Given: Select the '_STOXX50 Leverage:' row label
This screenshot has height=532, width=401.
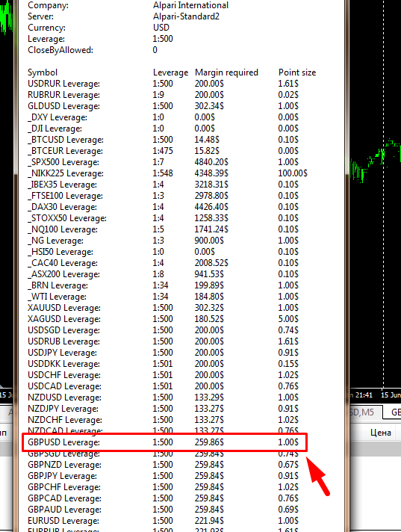Looking at the screenshot, I should point(67,218).
